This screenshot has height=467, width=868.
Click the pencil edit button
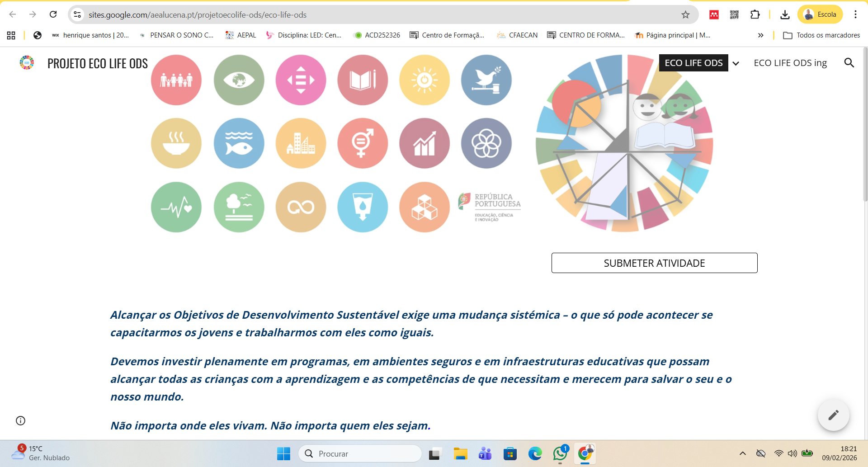(x=833, y=415)
